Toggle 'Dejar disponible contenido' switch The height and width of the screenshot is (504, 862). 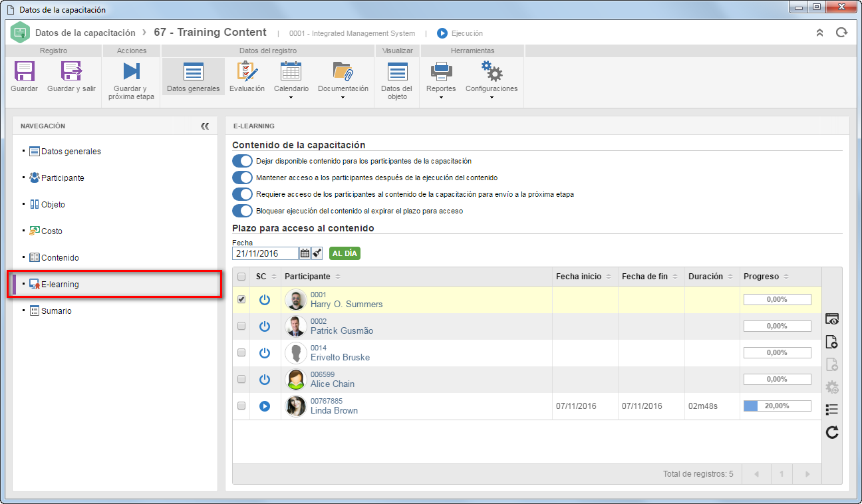click(x=242, y=161)
